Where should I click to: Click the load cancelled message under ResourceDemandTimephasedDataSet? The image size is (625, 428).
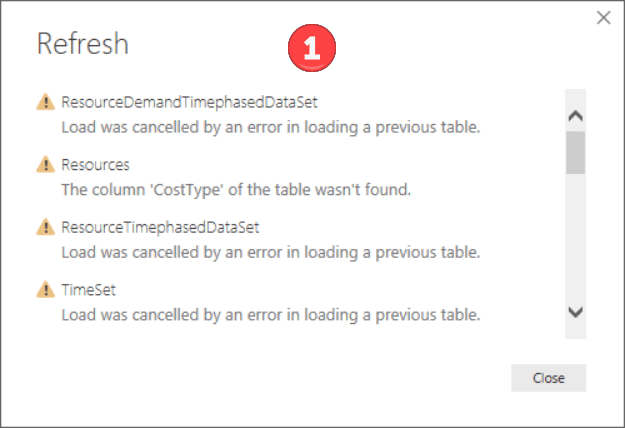click(x=271, y=128)
